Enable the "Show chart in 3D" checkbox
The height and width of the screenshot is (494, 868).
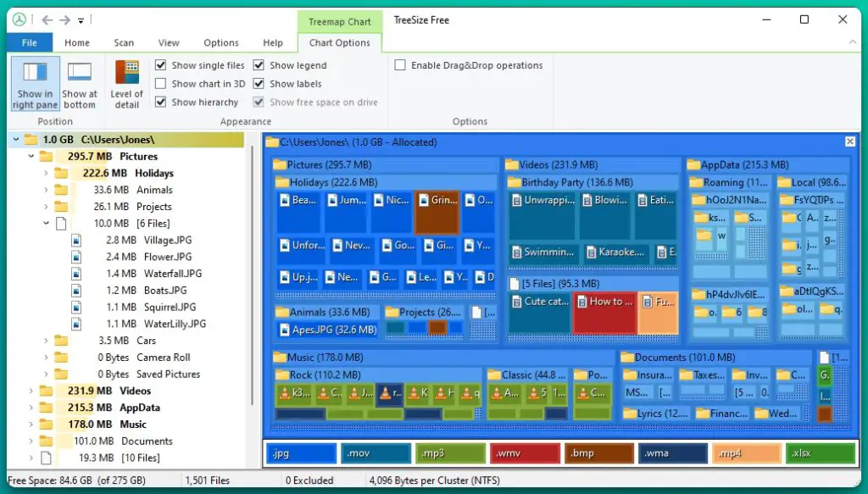[x=161, y=83]
